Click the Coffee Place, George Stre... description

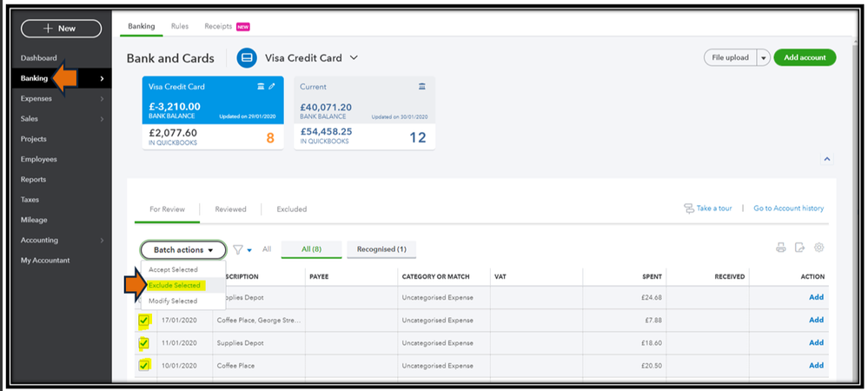259,320
